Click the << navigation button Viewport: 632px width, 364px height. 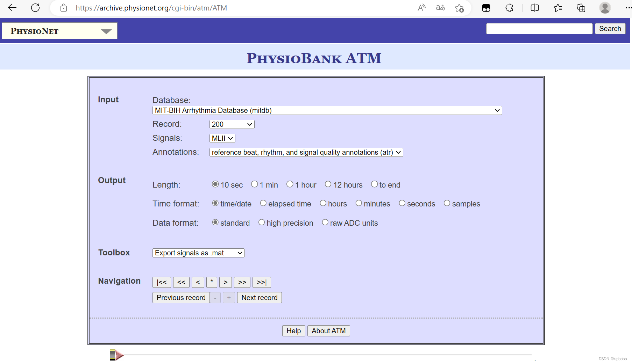point(181,282)
